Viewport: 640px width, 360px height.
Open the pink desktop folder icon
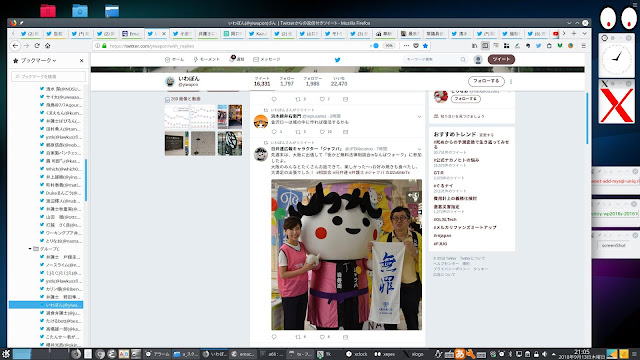pyautogui.click(x=48, y=11)
